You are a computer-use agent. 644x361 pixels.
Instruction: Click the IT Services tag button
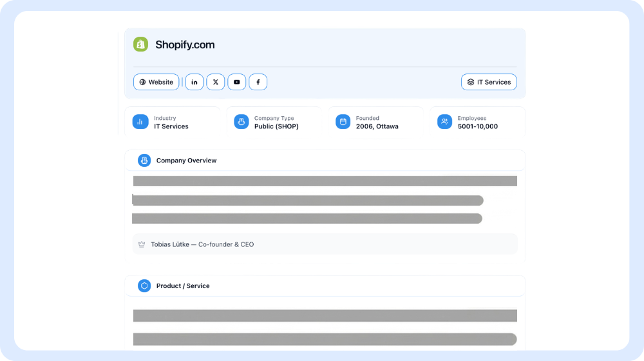coord(489,82)
